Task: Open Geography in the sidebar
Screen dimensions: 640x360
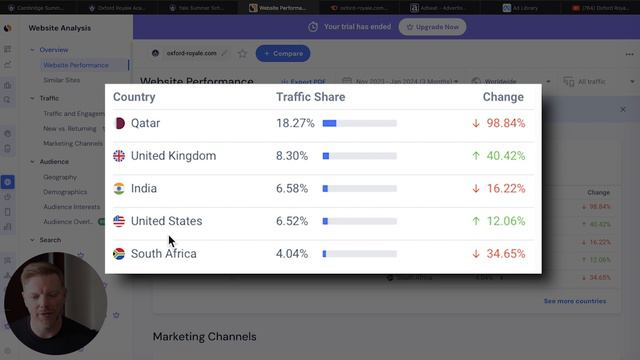Action: point(60,177)
